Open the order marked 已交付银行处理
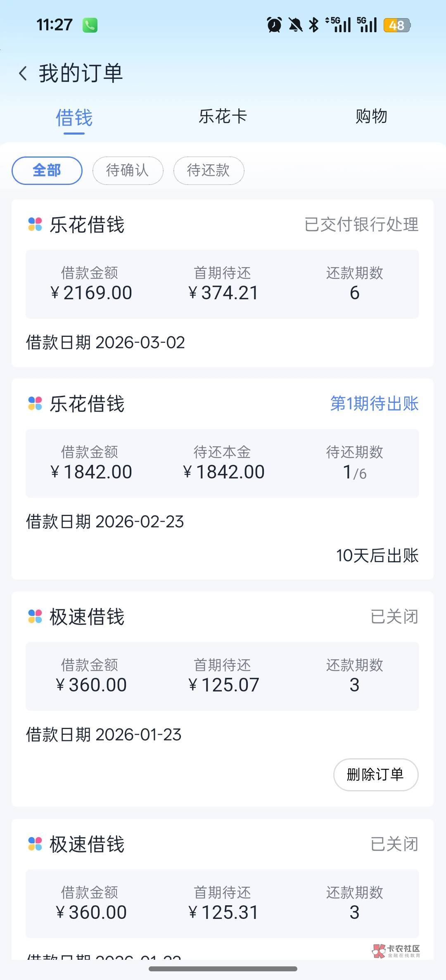 (222, 283)
